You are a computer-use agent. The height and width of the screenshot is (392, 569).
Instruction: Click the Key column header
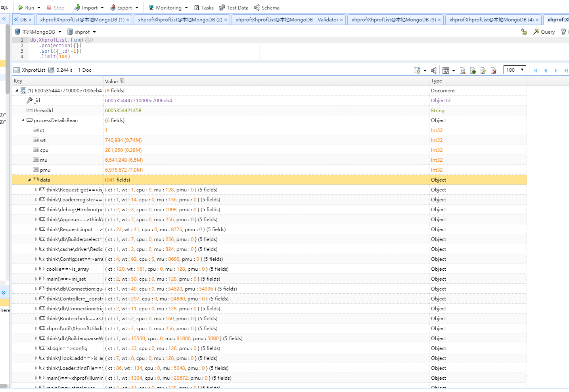coord(58,81)
